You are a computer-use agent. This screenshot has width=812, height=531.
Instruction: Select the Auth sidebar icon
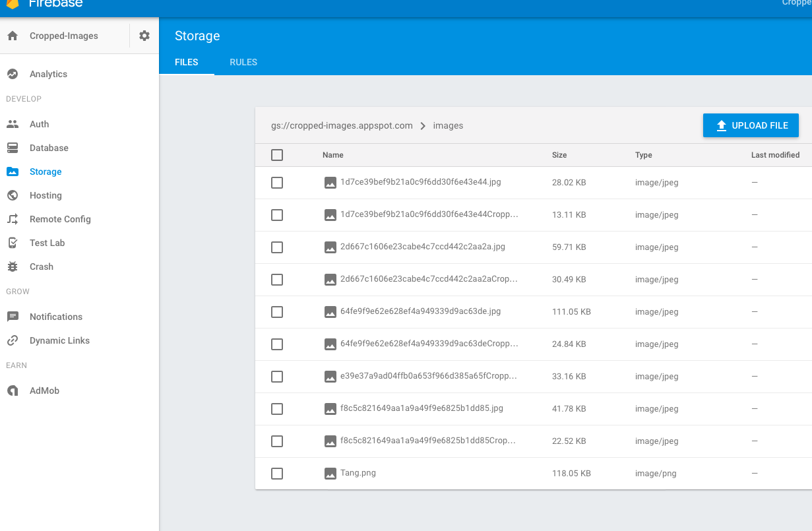click(12, 124)
